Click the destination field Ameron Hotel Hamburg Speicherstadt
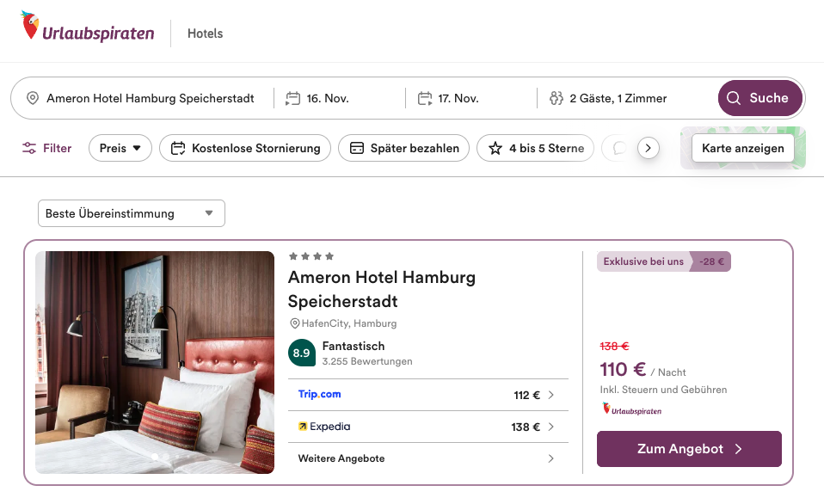The height and width of the screenshot is (504, 824). (151, 98)
